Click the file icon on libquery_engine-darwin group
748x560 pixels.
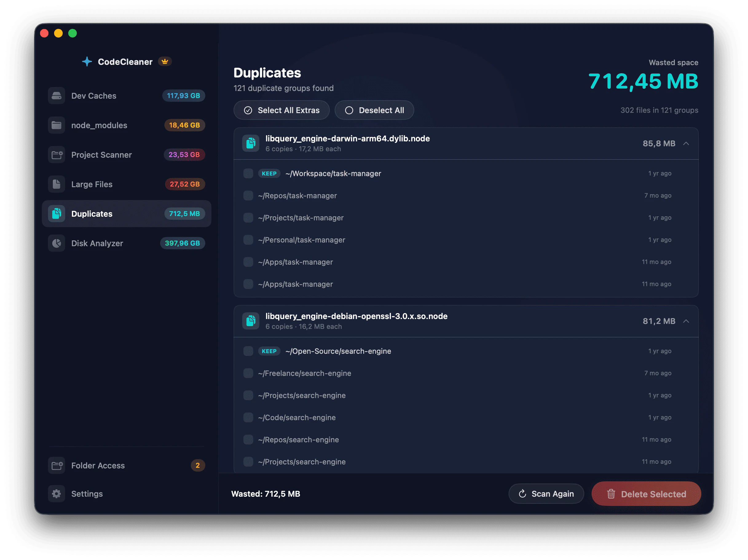click(x=250, y=144)
